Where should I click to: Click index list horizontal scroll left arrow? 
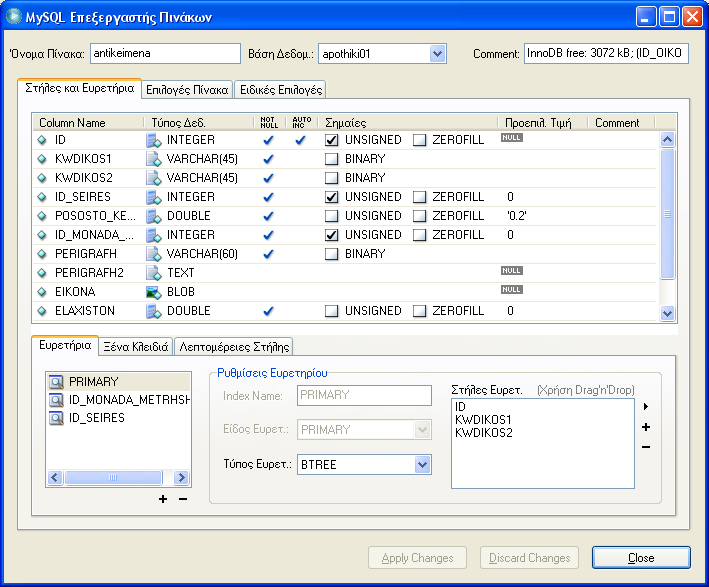[x=55, y=477]
